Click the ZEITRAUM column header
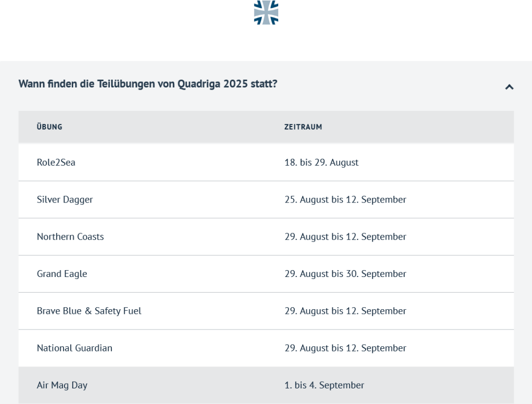Image resolution: width=532 pixels, height=404 pixels. pos(303,127)
